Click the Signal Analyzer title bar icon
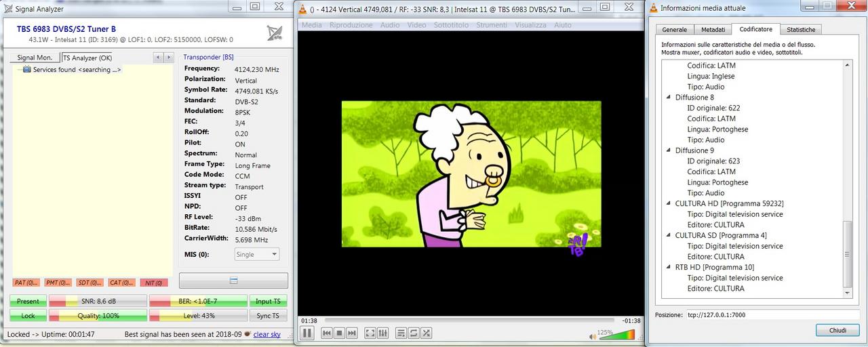This screenshot has width=868, height=347. coord(8,8)
